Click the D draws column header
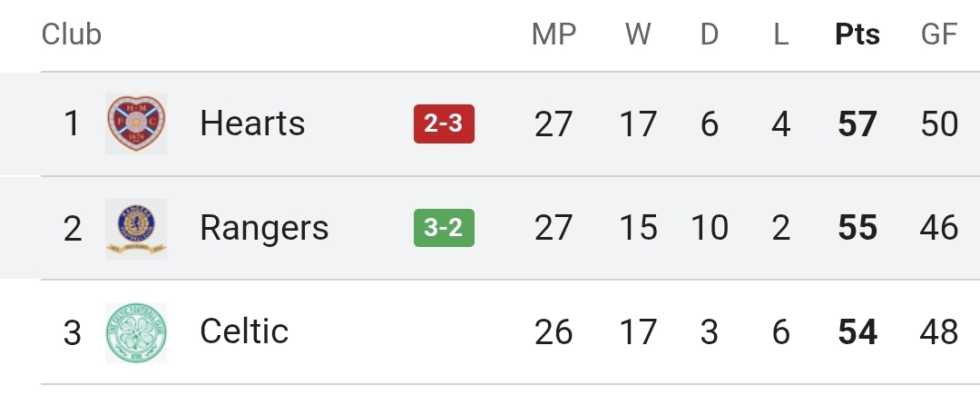 coord(710,35)
